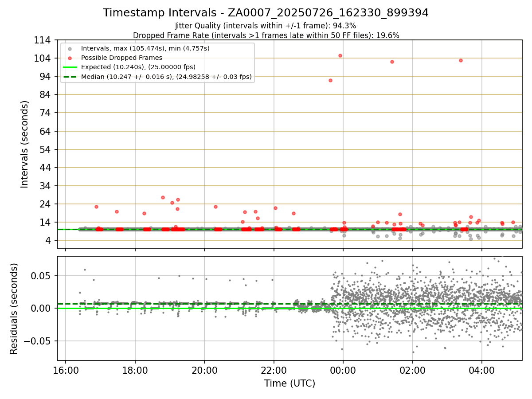Click the grey residual point near 0.06 at 16:30

(x=85, y=270)
